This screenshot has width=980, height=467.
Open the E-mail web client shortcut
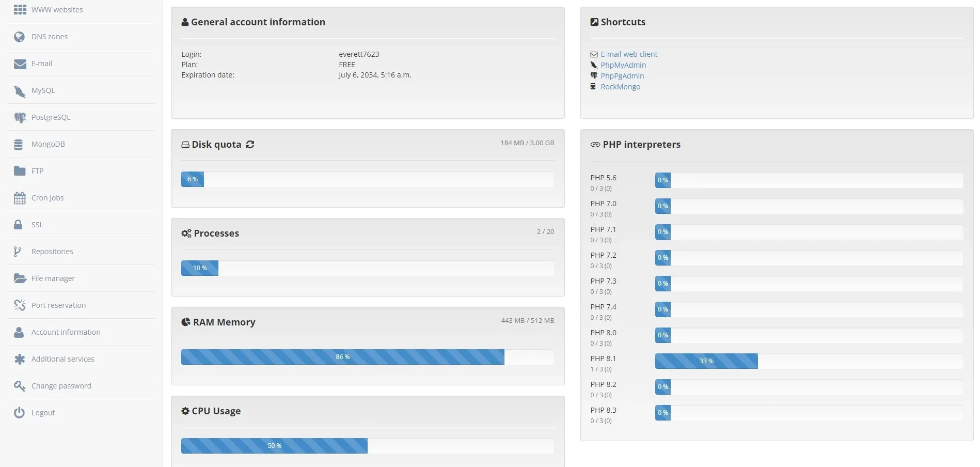click(x=628, y=54)
